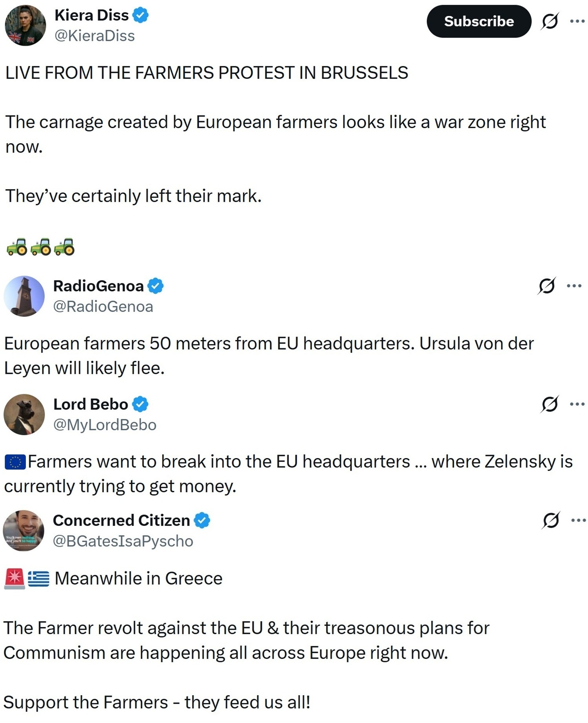The image size is (588, 723).
Task: Open more options on Kiera Diss post
Action: click(x=577, y=21)
